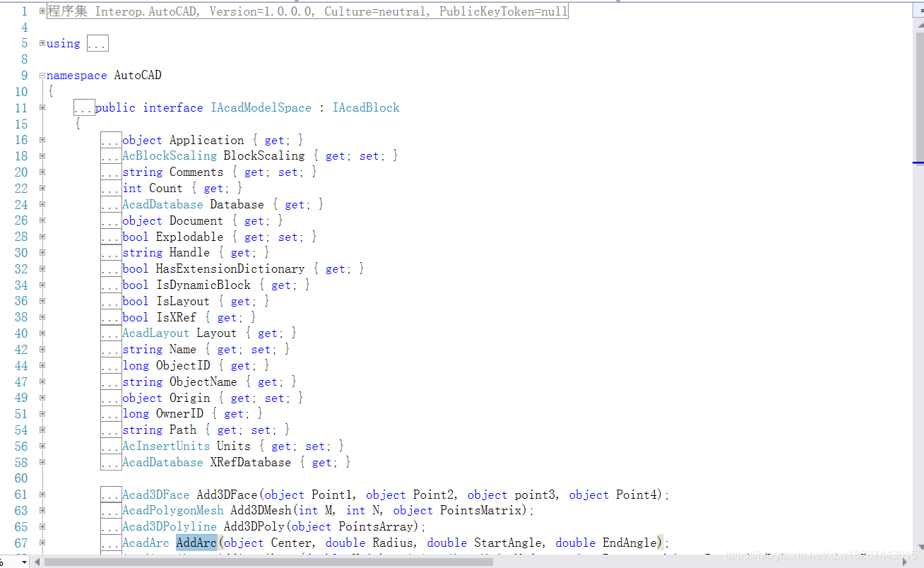Expand outlining marker for IsLayout line
Viewport: 924px width, 568px height.
coord(42,301)
